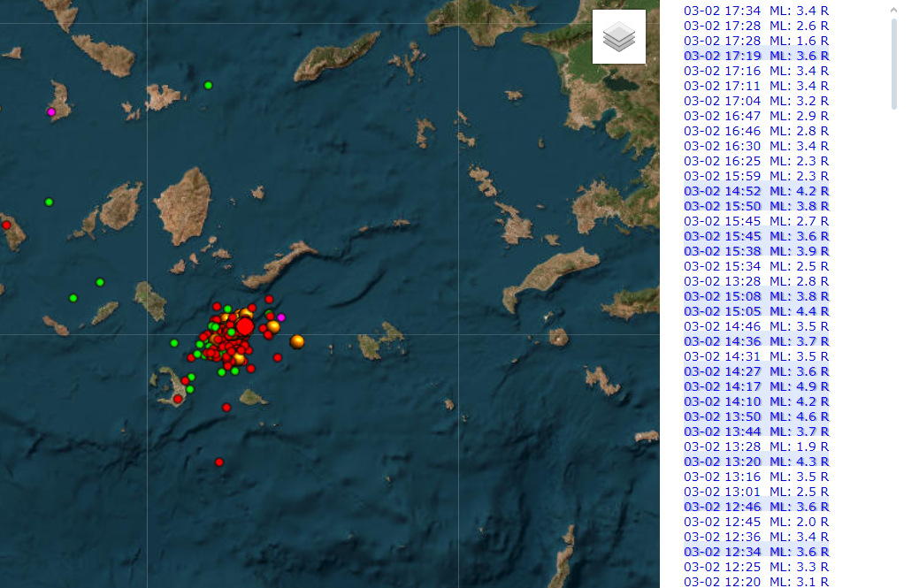The image size is (919, 588).
Task: Open the 03-02 17:28 ML 1.6 event
Action: 756,41
